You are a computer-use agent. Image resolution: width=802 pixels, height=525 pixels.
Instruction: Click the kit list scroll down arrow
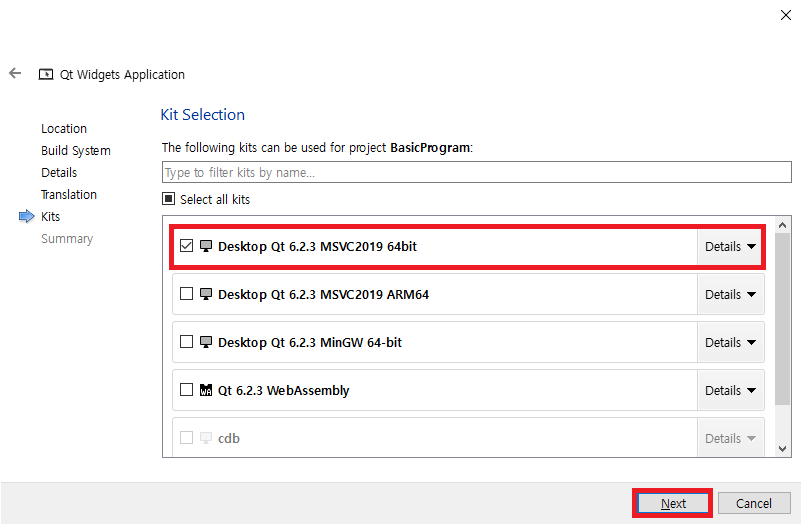(782, 449)
